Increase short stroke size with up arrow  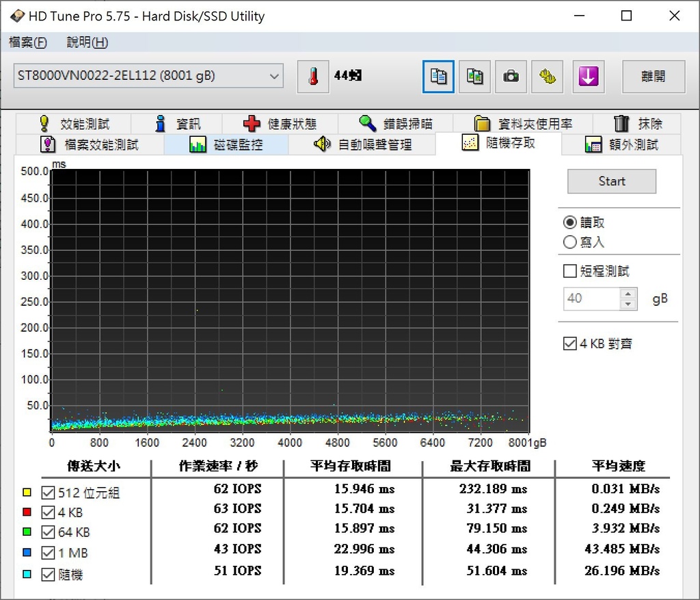(x=628, y=294)
